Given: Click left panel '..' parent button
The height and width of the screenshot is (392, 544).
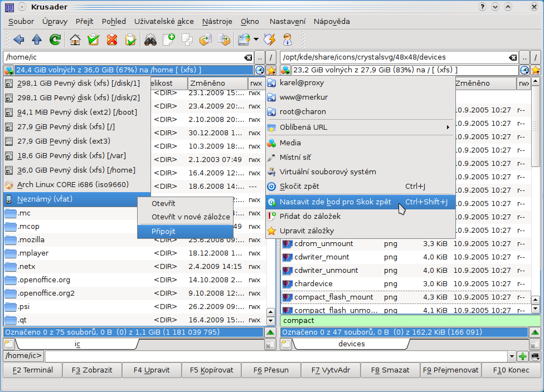Looking at the screenshot, I should pos(260,57).
